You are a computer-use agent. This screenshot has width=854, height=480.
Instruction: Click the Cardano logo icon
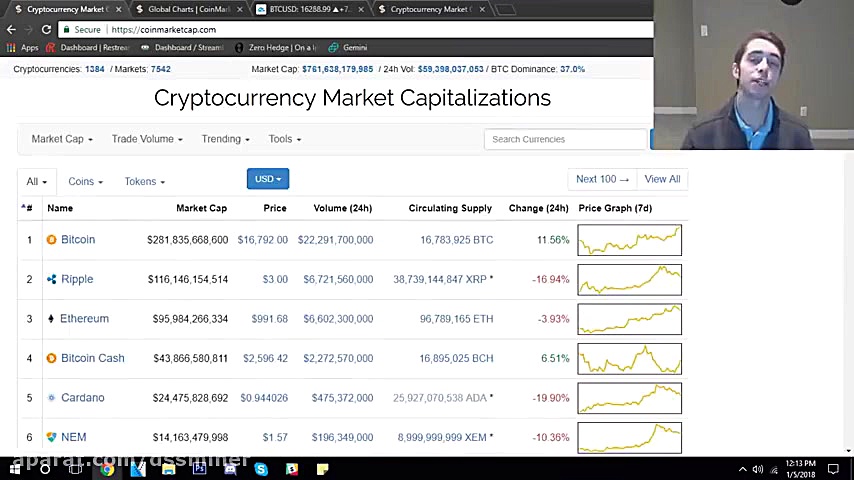(x=51, y=398)
